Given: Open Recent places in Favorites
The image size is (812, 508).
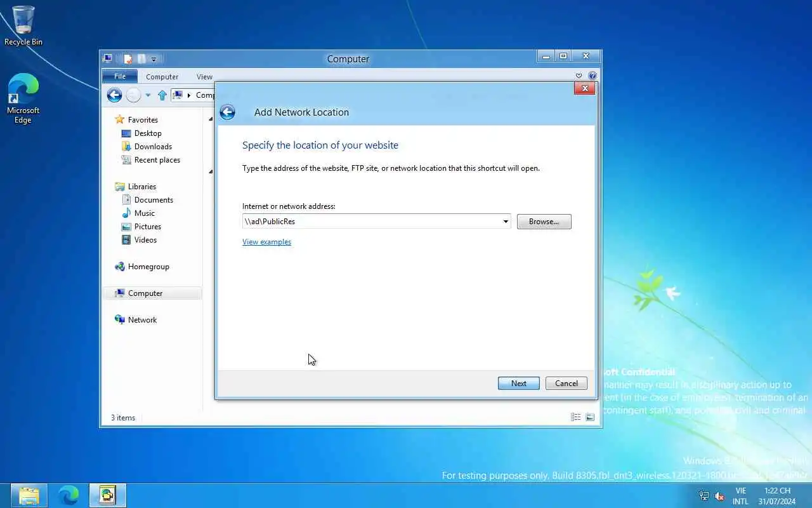Looking at the screenshot, I should [157, 160].
